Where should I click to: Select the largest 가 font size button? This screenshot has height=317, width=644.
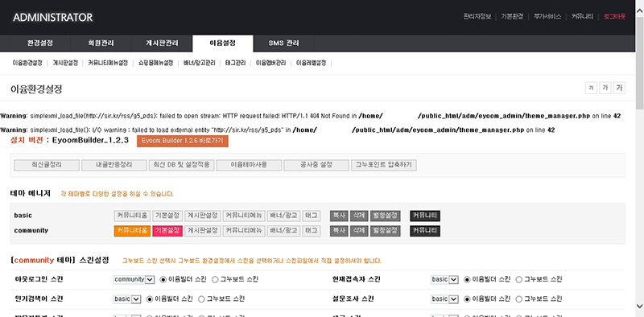[619, 88]
